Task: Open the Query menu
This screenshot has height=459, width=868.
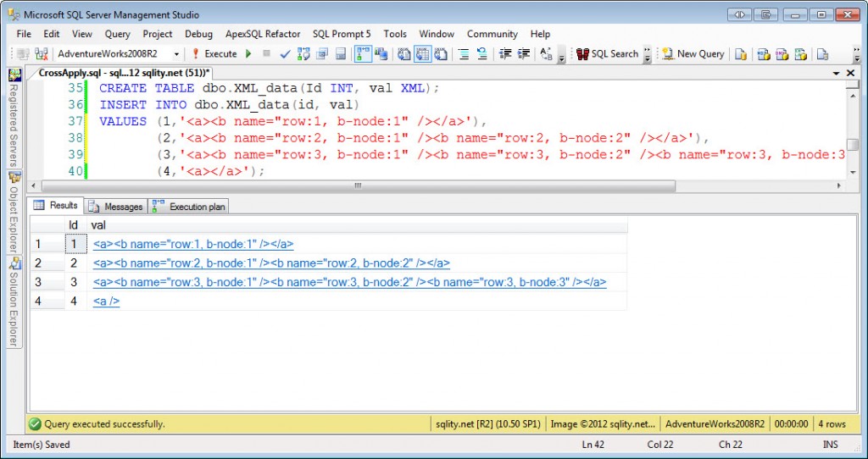Action: point(117,34)
